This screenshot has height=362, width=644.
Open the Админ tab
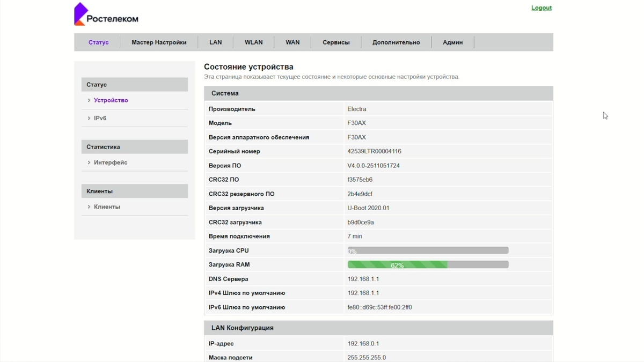(452, 42)
